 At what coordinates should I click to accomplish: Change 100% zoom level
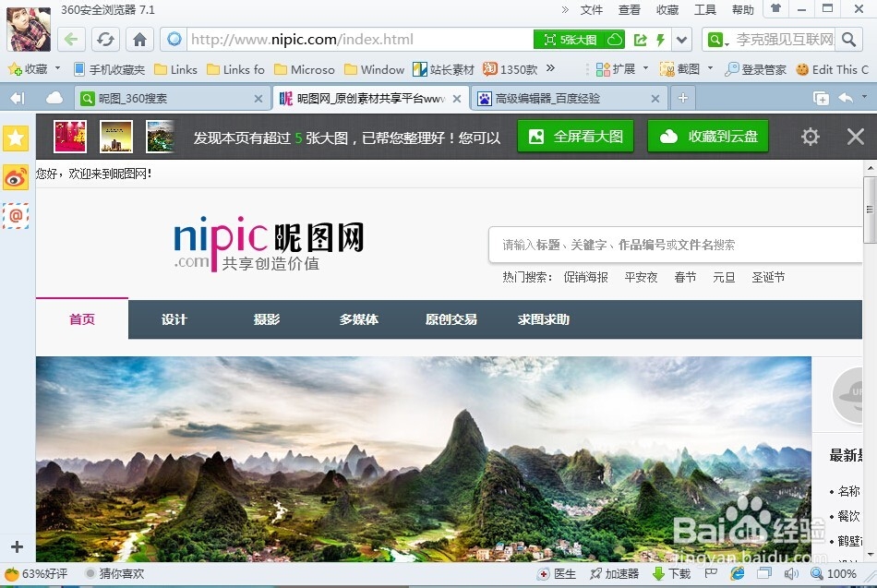tap(834, 573)
